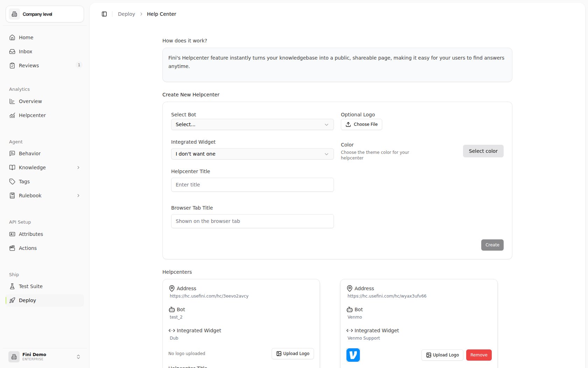The width and height of the screenshot is (588, 368).
Task: Focus the Helpcenter Title input field
Action: pyautogui.click(x=252, y=185)
